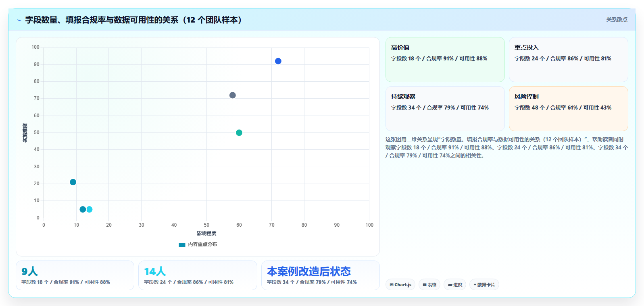
Task: Open the 高价值 card
Action: pyautogui.click(x=445, y=60)
